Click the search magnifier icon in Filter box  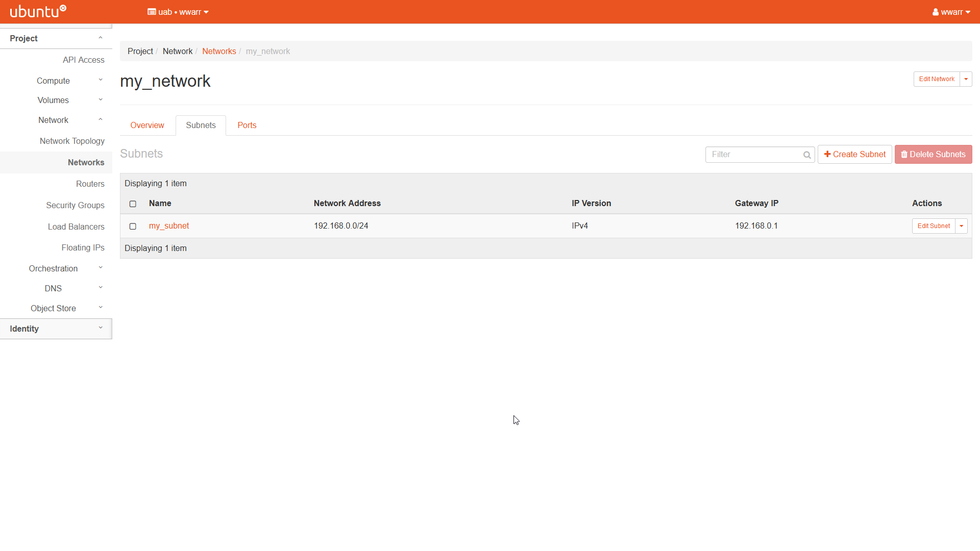coord(806,155)
